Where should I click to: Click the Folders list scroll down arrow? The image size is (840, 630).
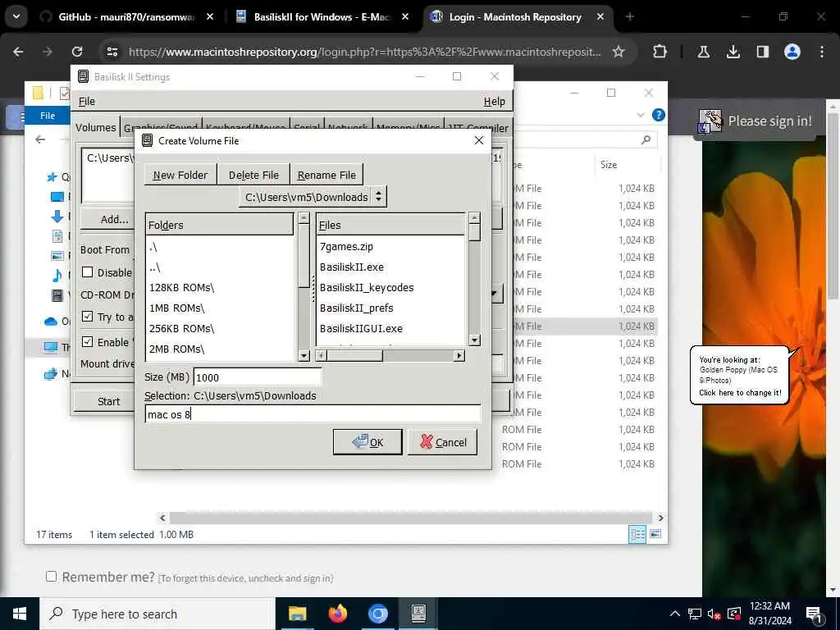coord(304,355)
